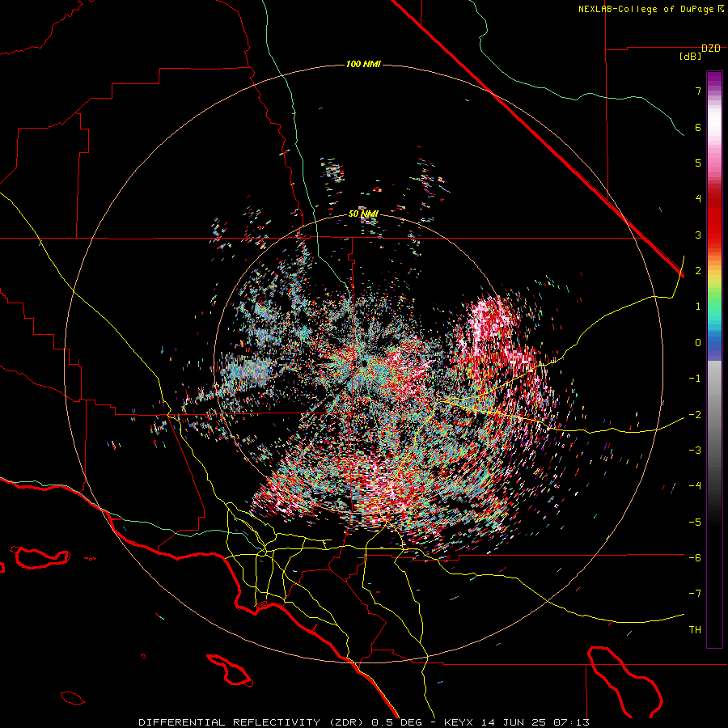Click the 0 value on color scale

[x=698, y=343]
